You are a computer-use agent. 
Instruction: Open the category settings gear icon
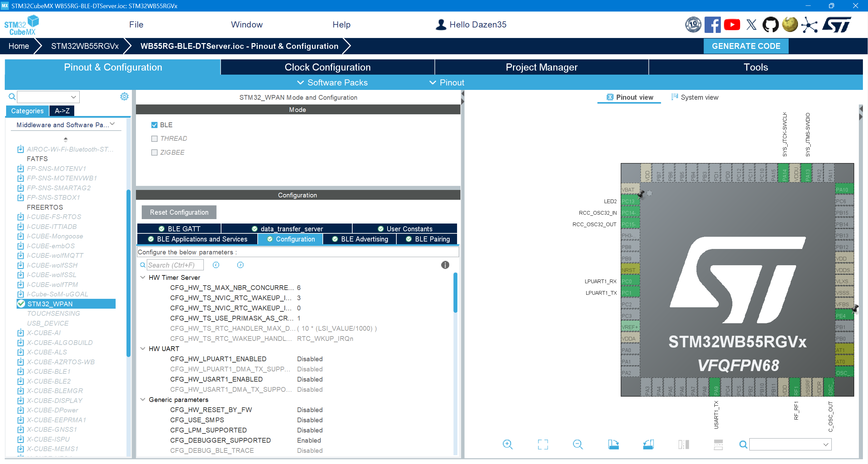coord(124,97)
